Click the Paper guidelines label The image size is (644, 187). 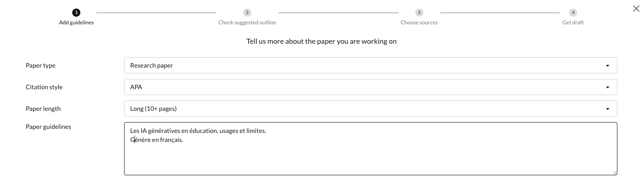48,127
